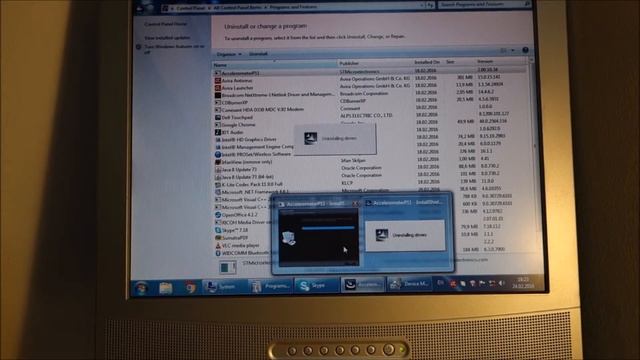Open Turn Windows features on or off

pyautogui.click(x=174, y=49)
